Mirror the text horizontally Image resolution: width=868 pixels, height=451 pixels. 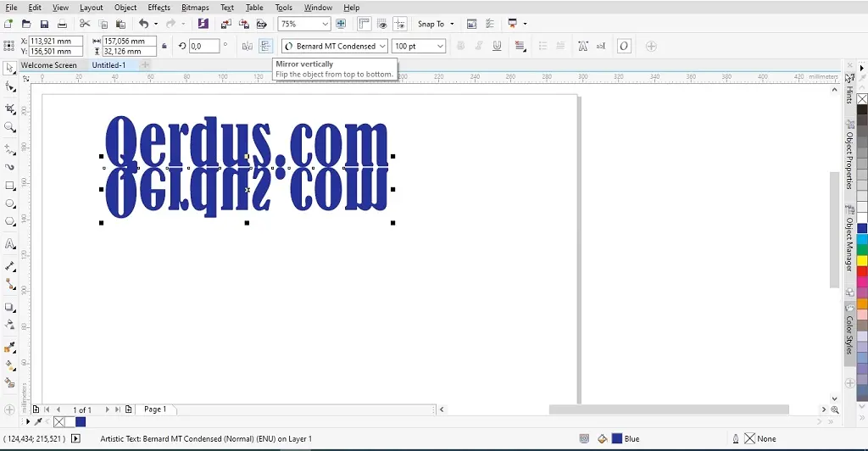pyautogui.click(x=248, y=46)
